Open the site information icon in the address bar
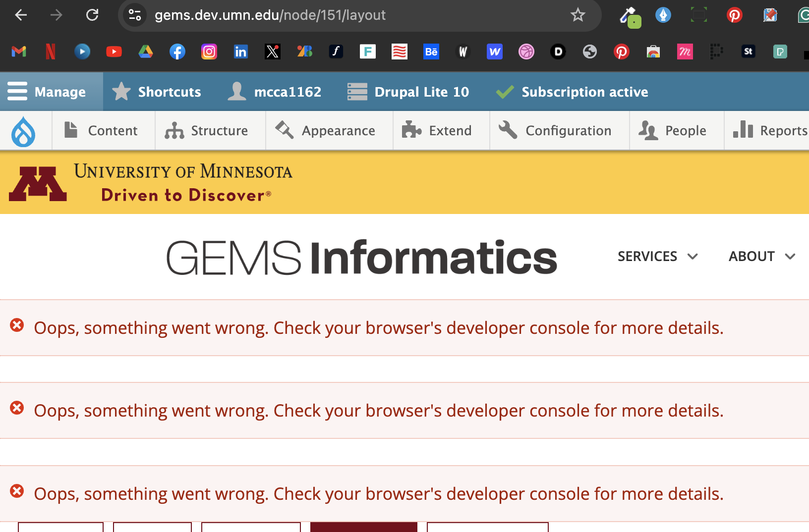 (x=135, y=15)
